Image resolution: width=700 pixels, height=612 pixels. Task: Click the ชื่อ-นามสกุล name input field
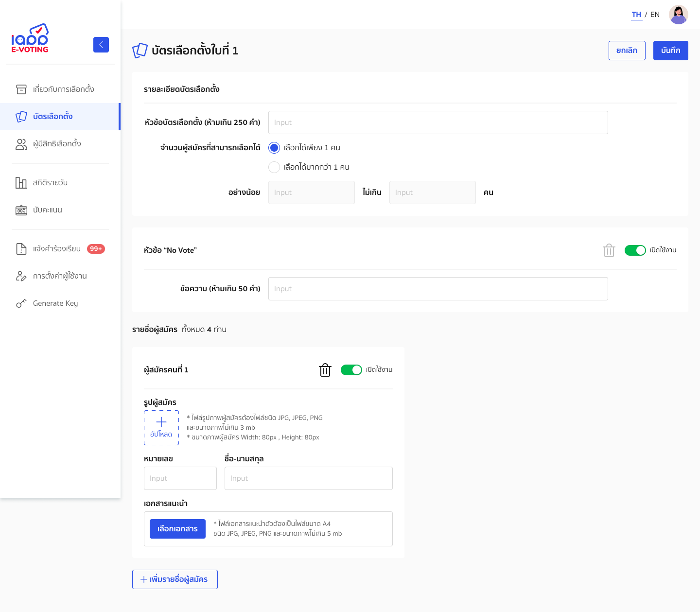pyautogui.click(x=309, y=478)
